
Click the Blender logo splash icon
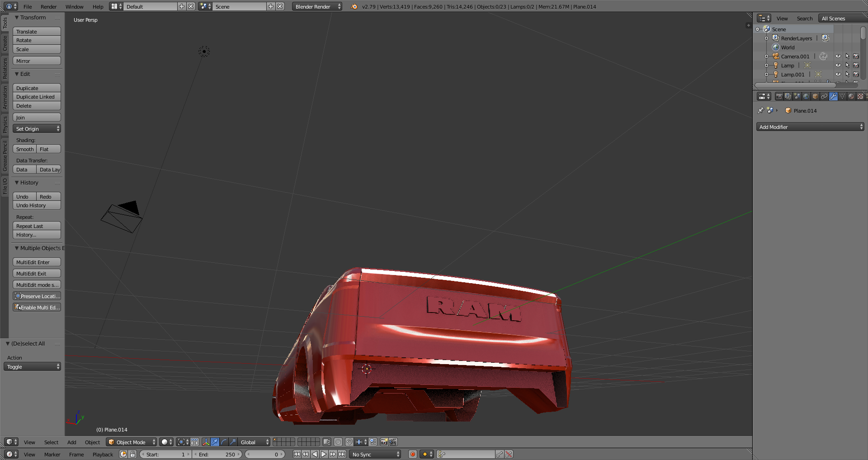coord(354,6)
